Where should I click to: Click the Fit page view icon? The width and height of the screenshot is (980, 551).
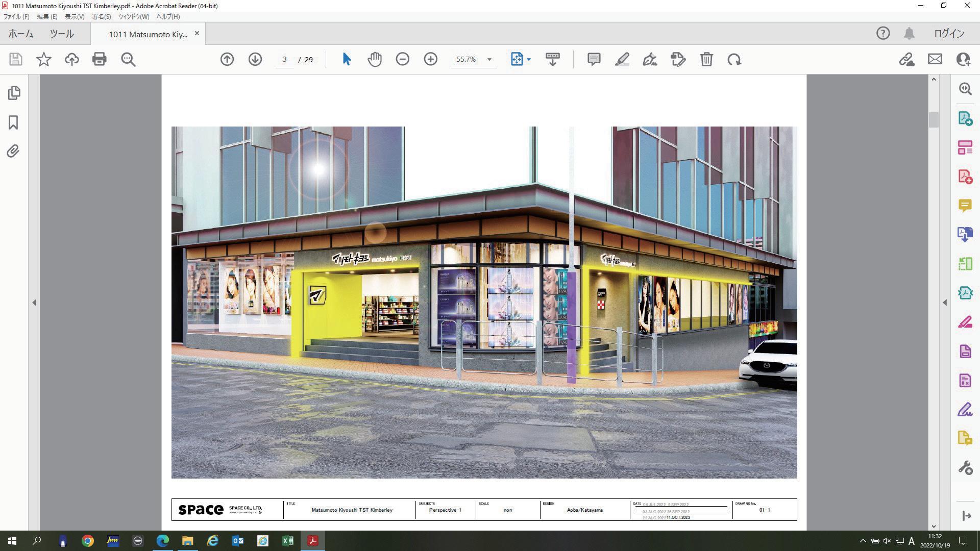(x=517, y=59)
